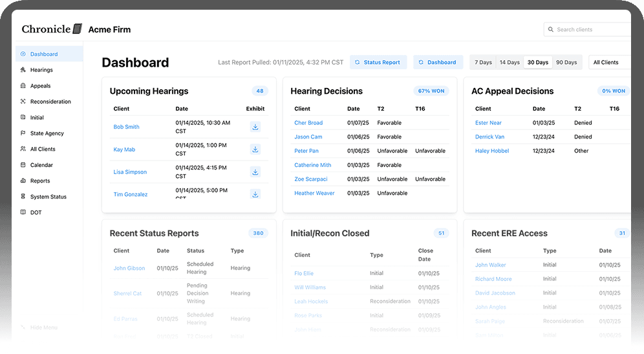Open client Jason Cam
The width and height of the screenshot is (644, 354).
pyautogui.click(x=308, y=137)
